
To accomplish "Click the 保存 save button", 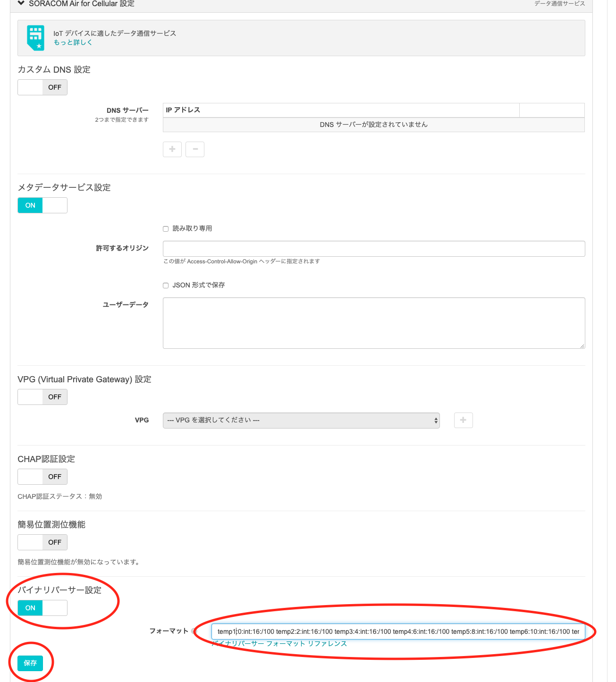I will point(30,663).
